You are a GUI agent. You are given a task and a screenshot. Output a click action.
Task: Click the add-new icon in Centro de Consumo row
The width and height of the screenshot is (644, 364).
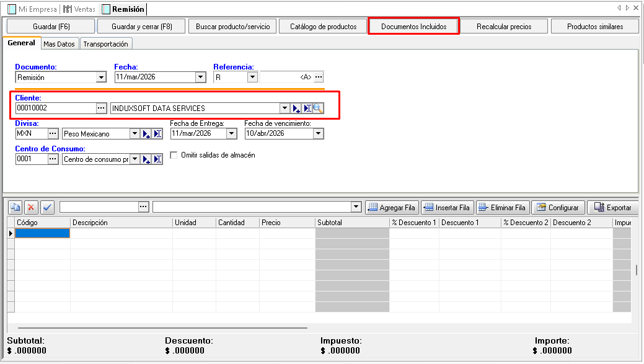(x=146, y=159)
